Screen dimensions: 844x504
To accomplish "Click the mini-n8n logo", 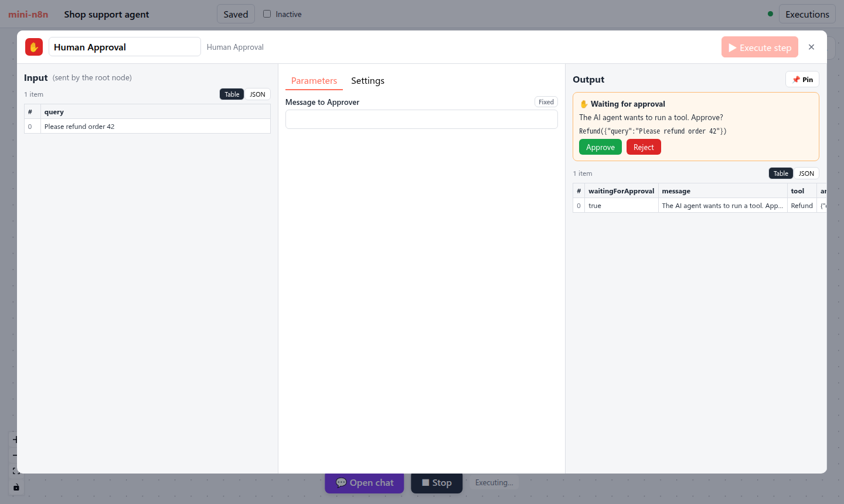I will tap(28, 14).
